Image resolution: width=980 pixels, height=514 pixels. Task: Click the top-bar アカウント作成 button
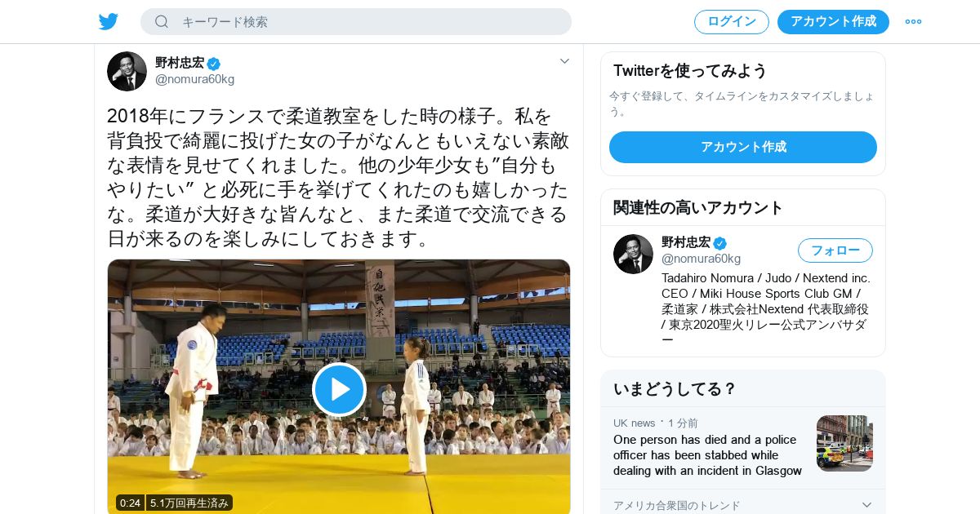click(833, 21)
